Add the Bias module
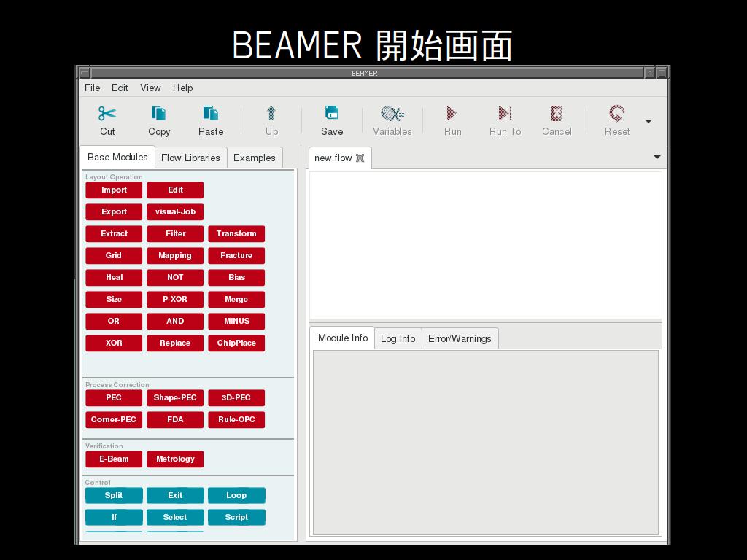The height and width of the screenshot is (560, 747). (x=236, y=278)
